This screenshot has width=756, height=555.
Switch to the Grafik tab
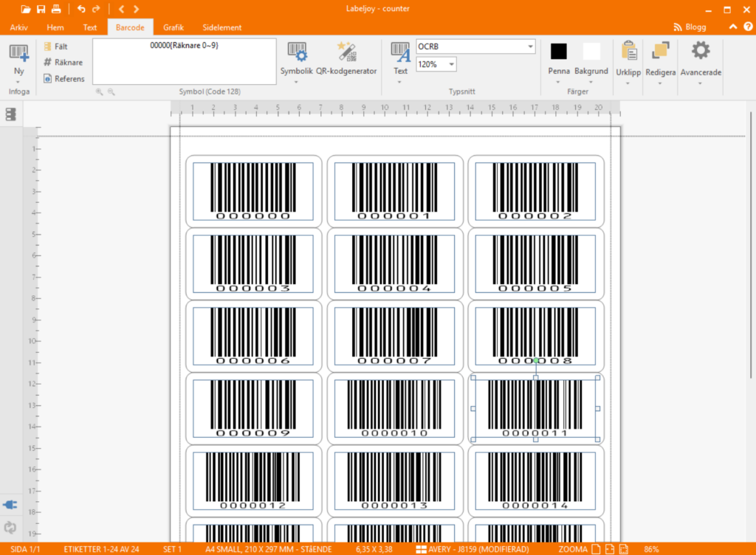(173, 27)
